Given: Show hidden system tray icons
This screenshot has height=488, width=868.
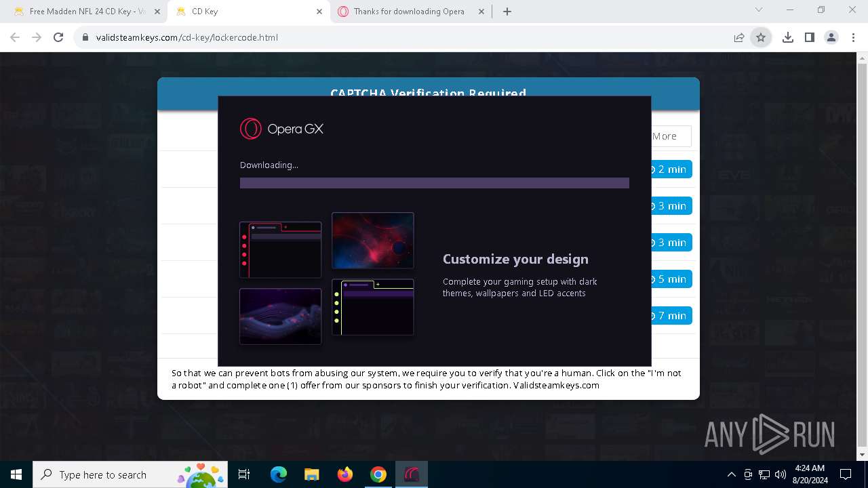Looking at the screenshot, I should [x=731, y=474].
